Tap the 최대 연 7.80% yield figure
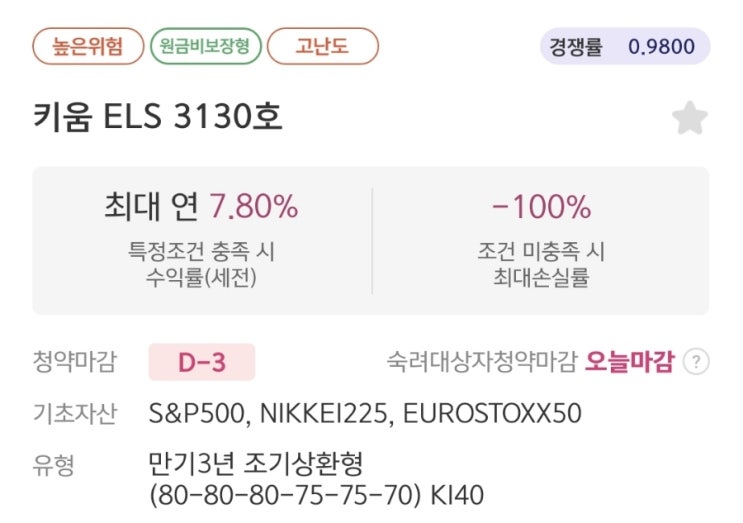Screen dimensions: 743x523 201,207
